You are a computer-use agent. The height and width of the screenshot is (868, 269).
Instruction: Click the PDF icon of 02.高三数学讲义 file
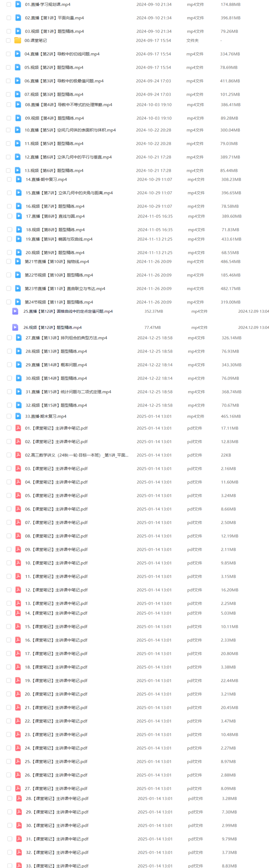pos(18,455)
